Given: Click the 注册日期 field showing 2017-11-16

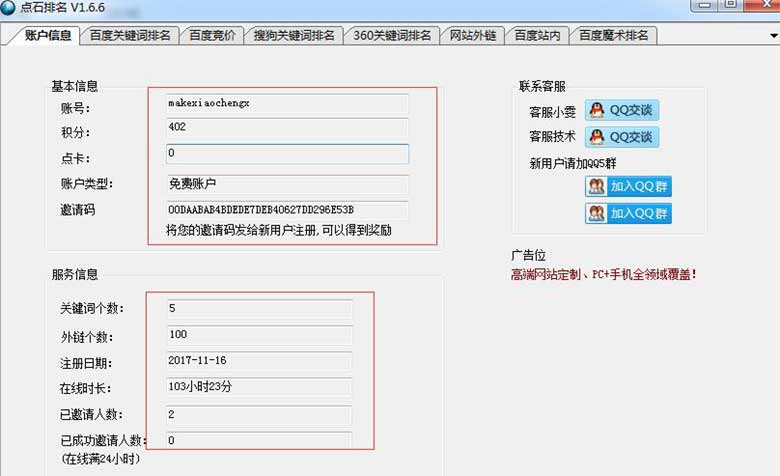Looking at the screenshot, I should 259,361.
